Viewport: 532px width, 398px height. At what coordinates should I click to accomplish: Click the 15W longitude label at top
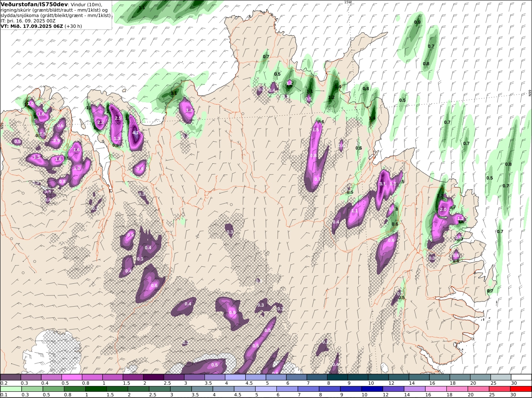pyautogui.click(x=348, y=2)
